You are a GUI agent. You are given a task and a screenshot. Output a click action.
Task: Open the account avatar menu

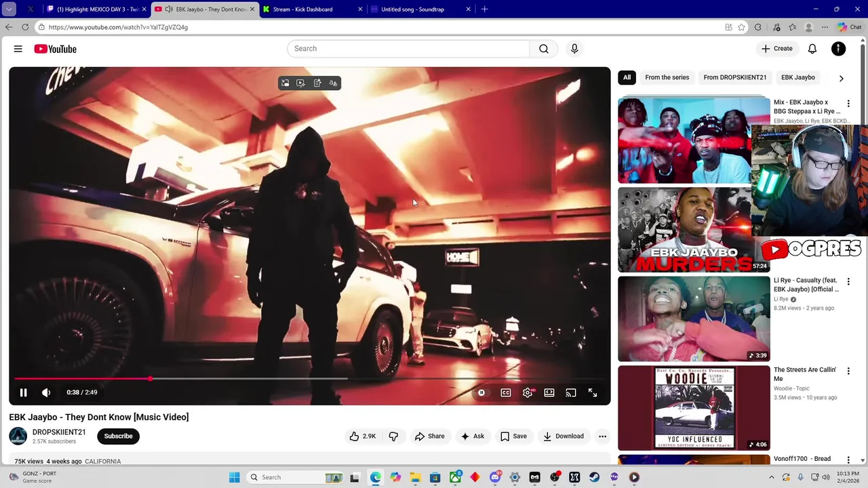[x=839, y=49]
